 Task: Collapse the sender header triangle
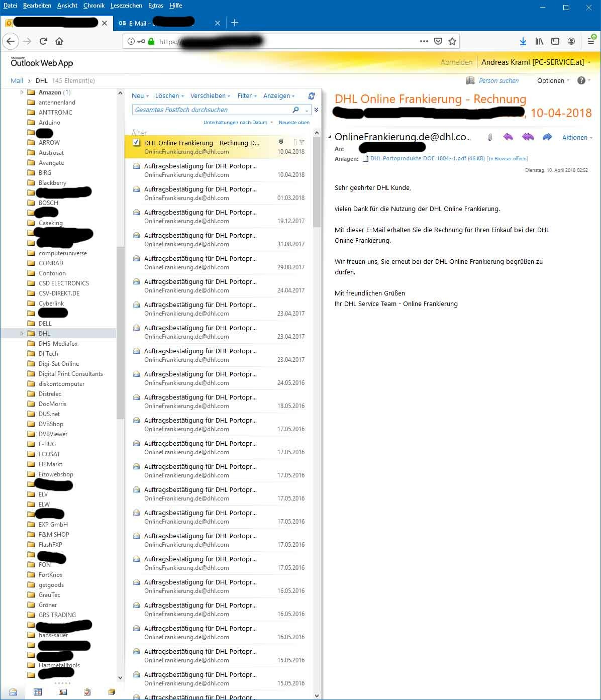pyautogui.click(x=330, y=137)
